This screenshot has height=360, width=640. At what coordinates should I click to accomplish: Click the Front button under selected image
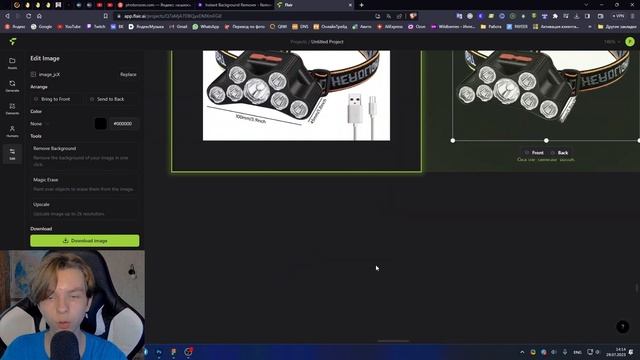click(x=534, y=153)
